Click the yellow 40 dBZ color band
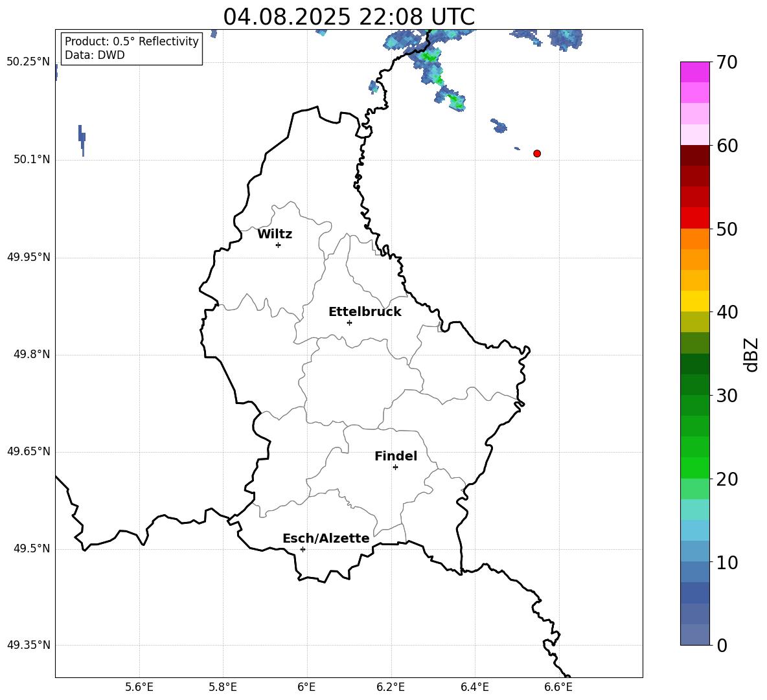Viewport: 767px width, 700px height. (694, 301)
